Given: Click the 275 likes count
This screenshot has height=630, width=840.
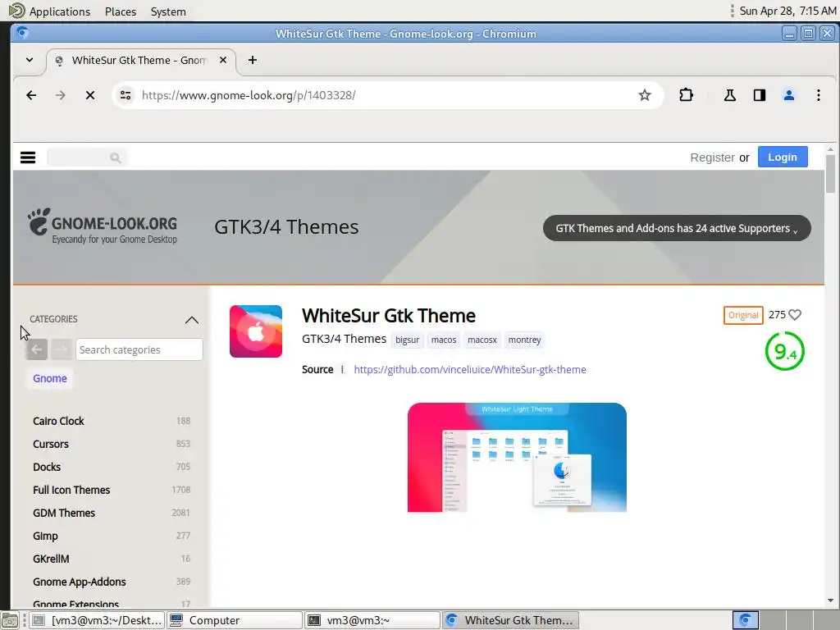Looking at the screenshot, I should coord(777,315).
